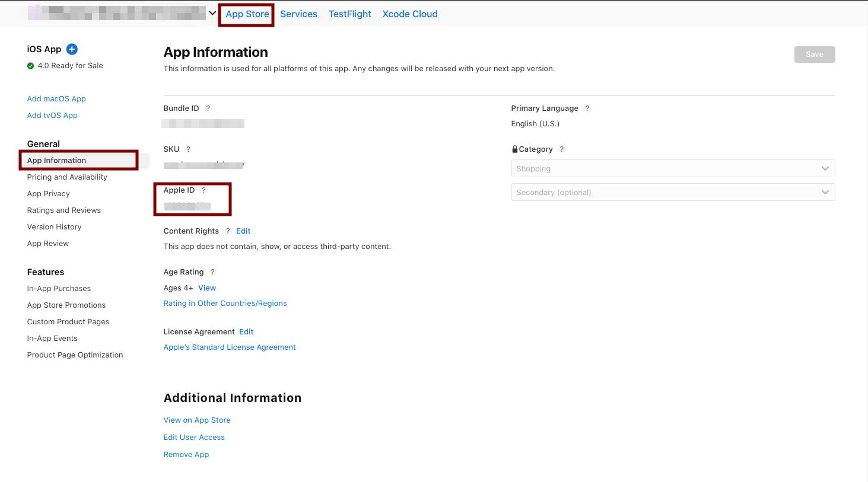Click the English (U.S.) primary language value
The image size is (868, 482).
tap(535, 124)
